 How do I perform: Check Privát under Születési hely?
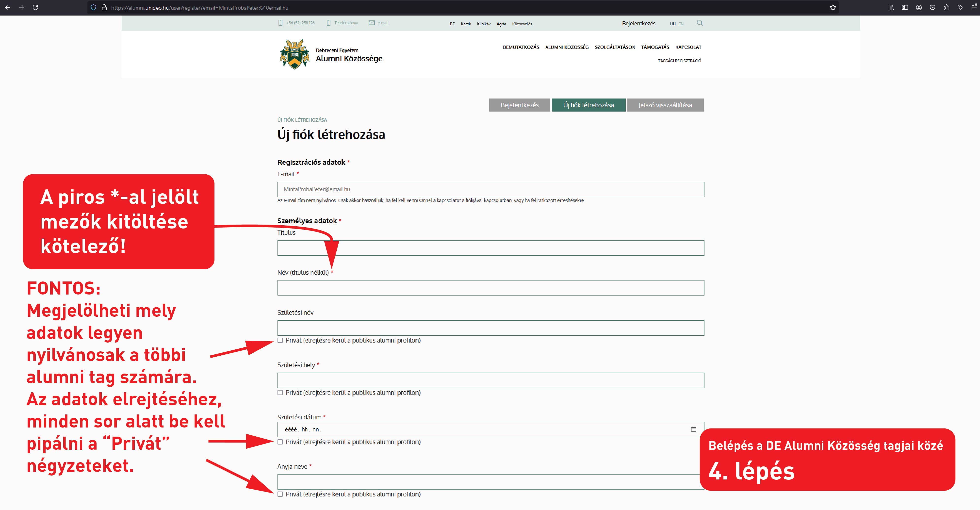pyautogui.click(x=280, y=392)
